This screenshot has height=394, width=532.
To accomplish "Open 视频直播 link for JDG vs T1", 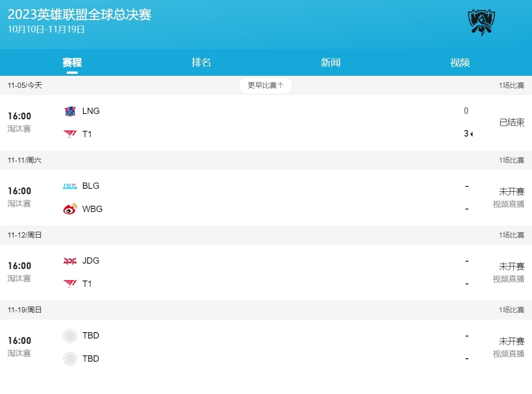I will click(508, 279).
